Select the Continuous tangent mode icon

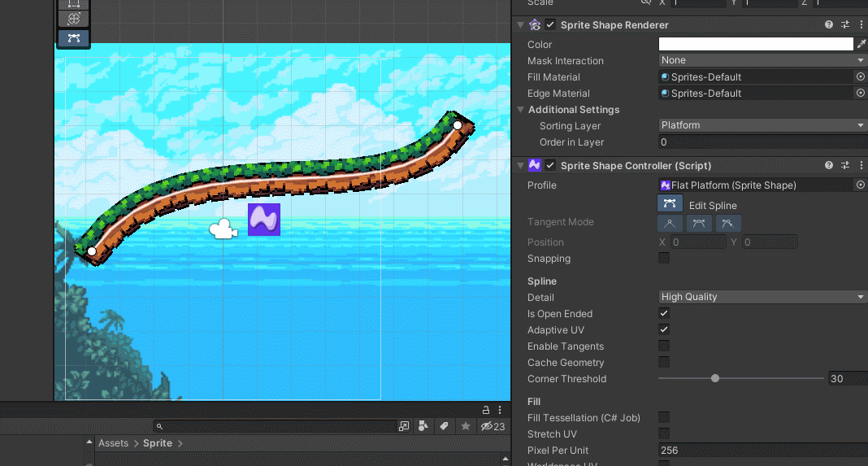tap(699, 224)
